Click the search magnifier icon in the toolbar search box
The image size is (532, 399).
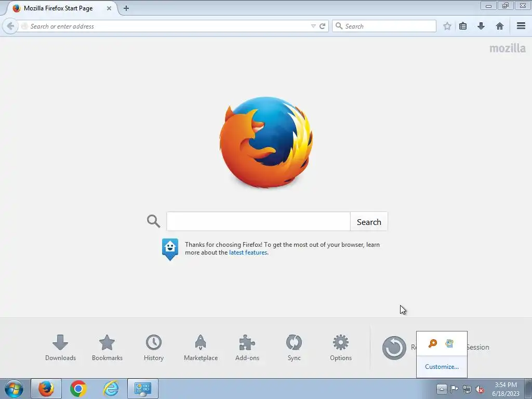pos(339,26)
